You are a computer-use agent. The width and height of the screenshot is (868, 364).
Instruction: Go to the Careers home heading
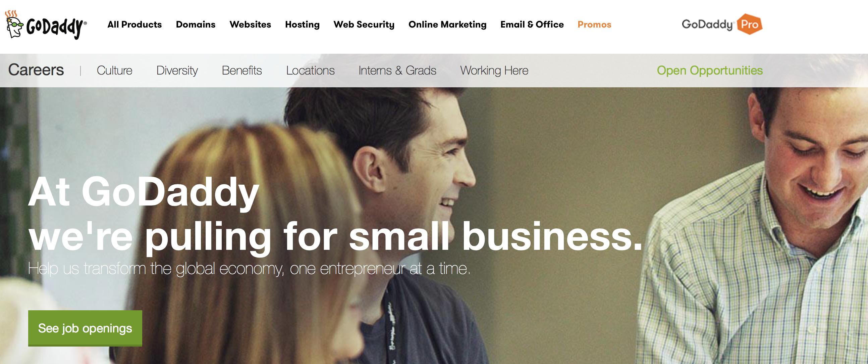tap(36, 70)
